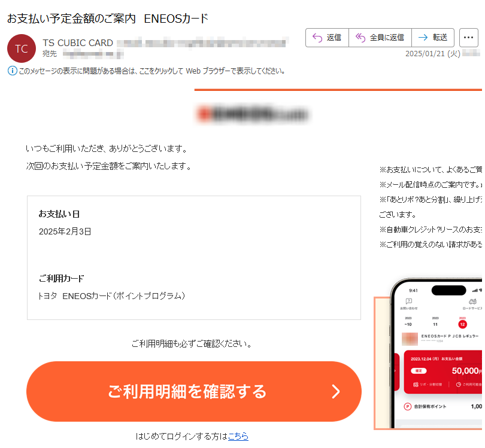Follow the こちら first-login link
Viewport: 485px width, 448px height.
click(238, 436)
